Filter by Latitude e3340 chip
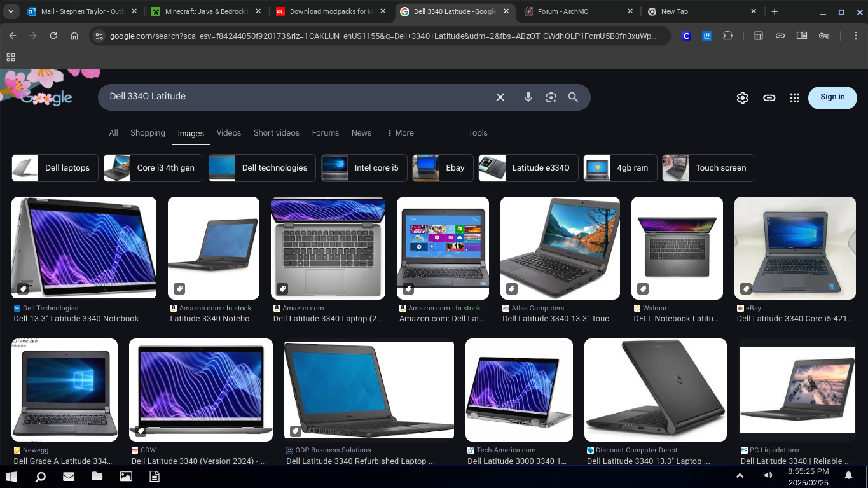This screenshot has height=488, width=868. click(528, 168)
